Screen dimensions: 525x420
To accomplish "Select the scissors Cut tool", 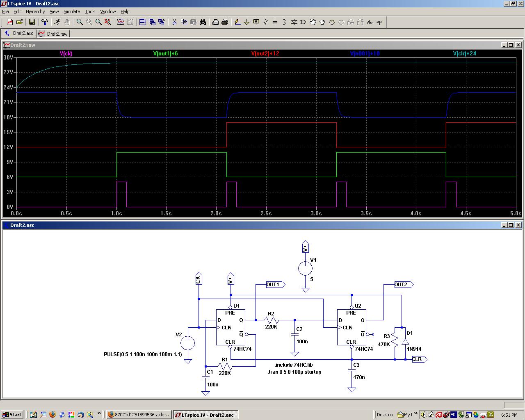I will pyautogui.click(x=174, y=22).
